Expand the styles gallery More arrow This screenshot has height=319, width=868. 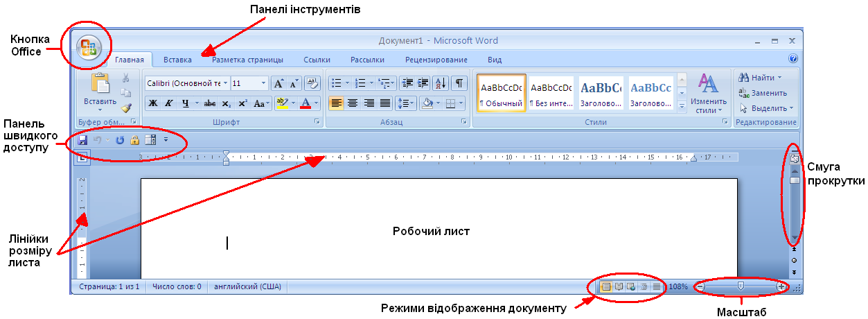tap(682, 106)
